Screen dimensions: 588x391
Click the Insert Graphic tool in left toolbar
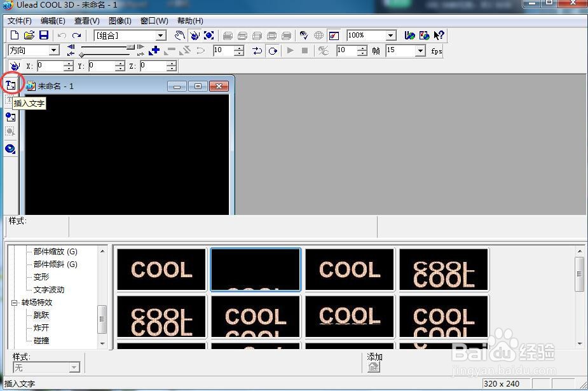click(x=11, y=117)
